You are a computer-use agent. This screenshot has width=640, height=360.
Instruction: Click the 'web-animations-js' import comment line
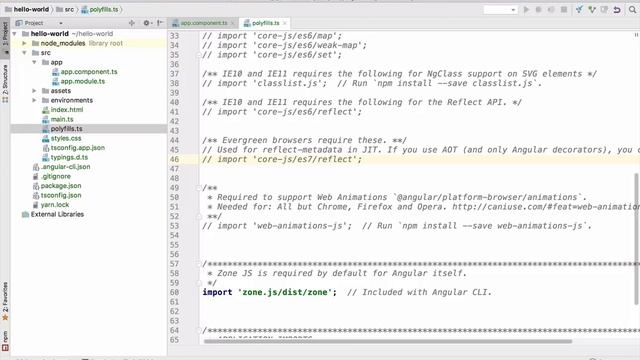(x=397, y=226)
